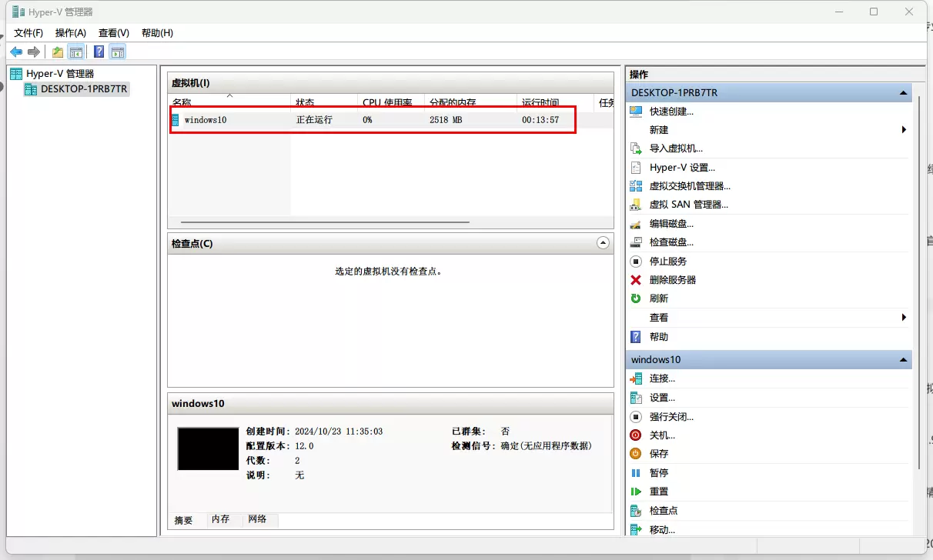Click the green 重置 icon
The image size is (933, 560).
click(636, 492)
